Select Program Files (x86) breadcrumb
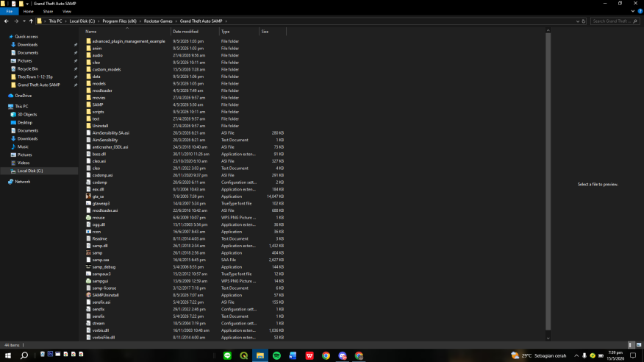The image size is (644, 362). (x=120, y=21)
